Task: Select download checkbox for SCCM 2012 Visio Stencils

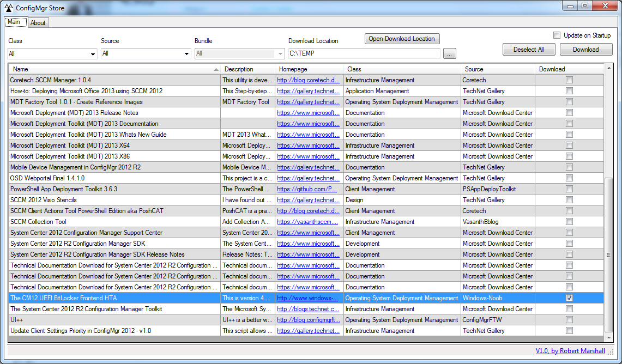Action: click(x=569, y=200)
